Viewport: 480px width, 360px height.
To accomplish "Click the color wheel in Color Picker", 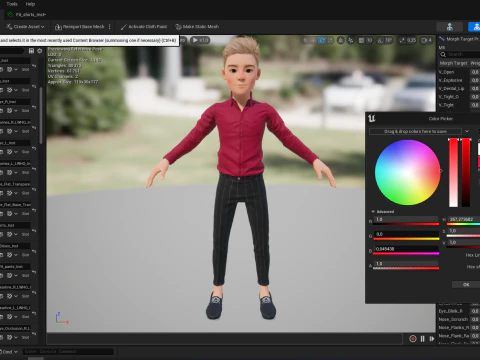I will click(407, 172).
